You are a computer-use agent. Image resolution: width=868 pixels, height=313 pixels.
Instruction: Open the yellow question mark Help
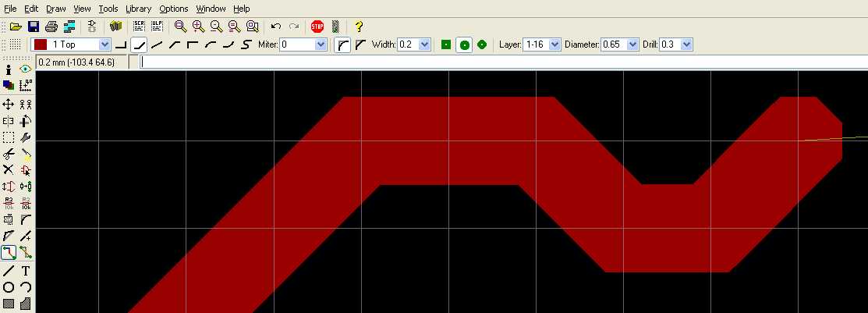coord(358,27)
